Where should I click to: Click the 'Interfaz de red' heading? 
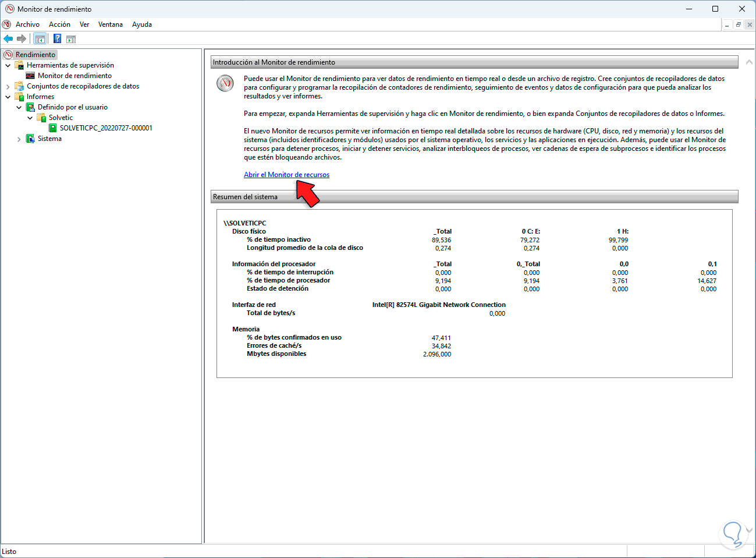254,305
